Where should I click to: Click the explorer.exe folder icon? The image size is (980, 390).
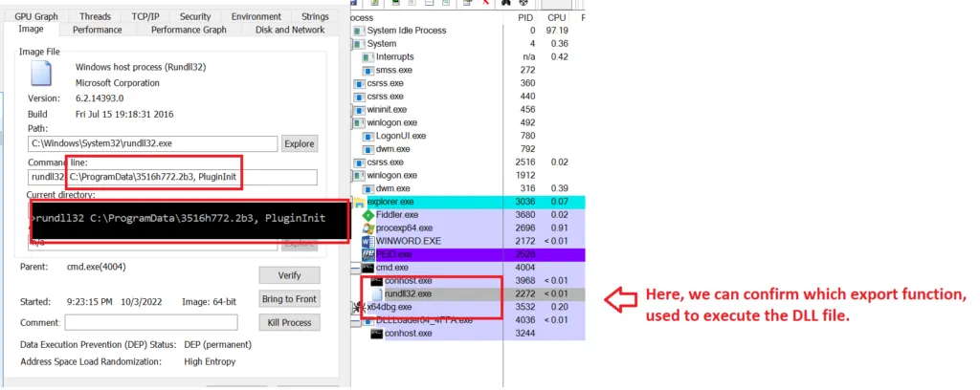click(x=360, y=203)
